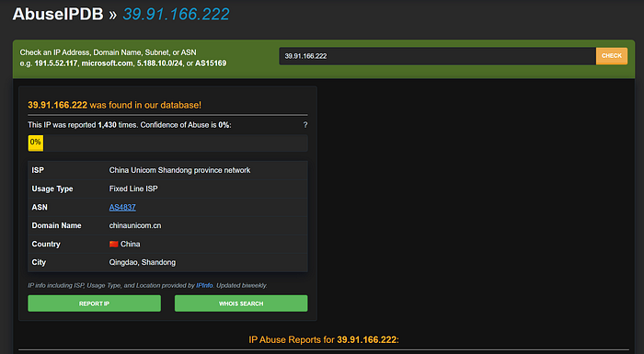Screen dimensions: 644x354
Task: Click the Domain Name row label
Action: [x=56, y=225]
